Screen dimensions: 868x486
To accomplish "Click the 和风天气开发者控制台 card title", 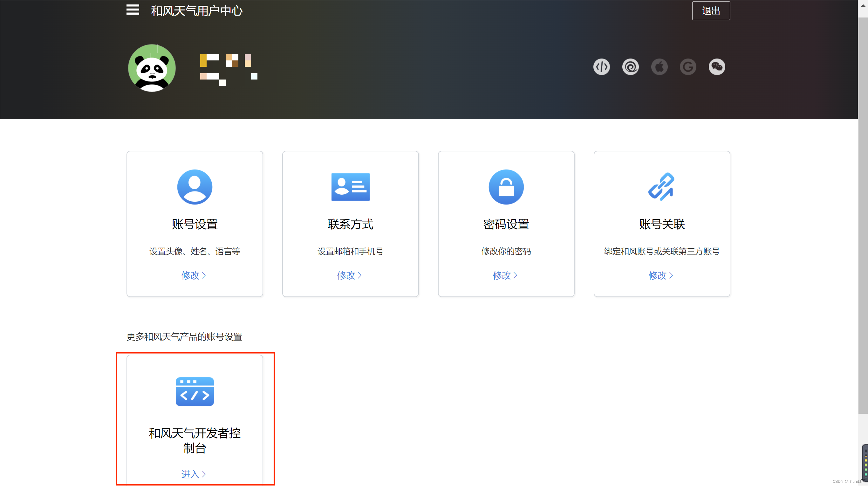I will pos(195,441).
